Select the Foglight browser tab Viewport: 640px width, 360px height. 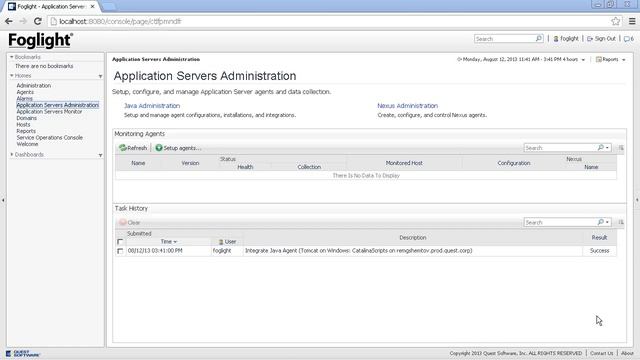click(51, 7)
